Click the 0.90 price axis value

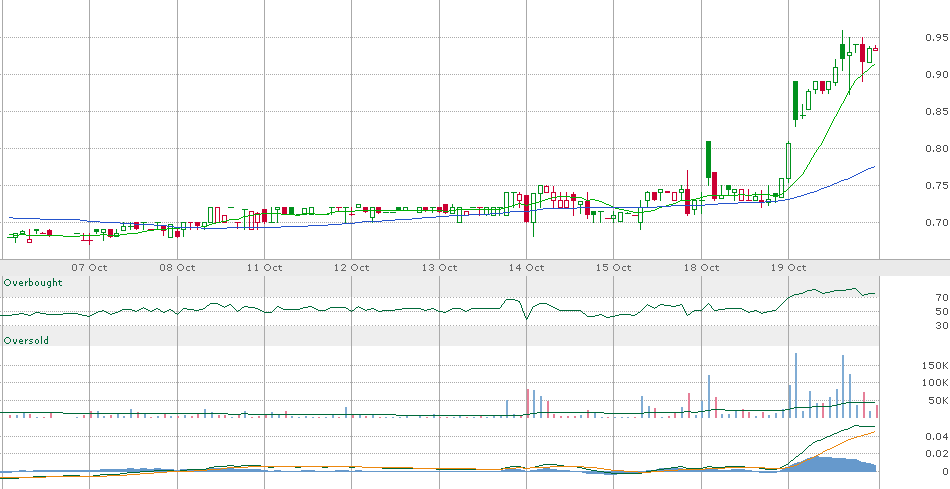pos(936,75)
